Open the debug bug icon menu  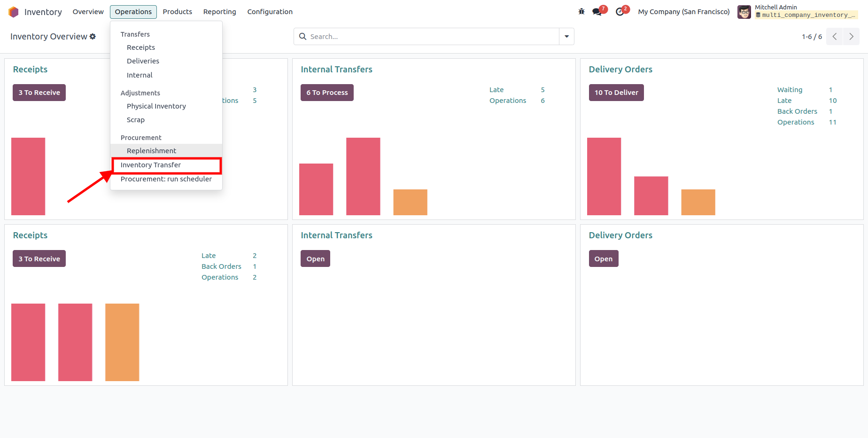point(581,12)
